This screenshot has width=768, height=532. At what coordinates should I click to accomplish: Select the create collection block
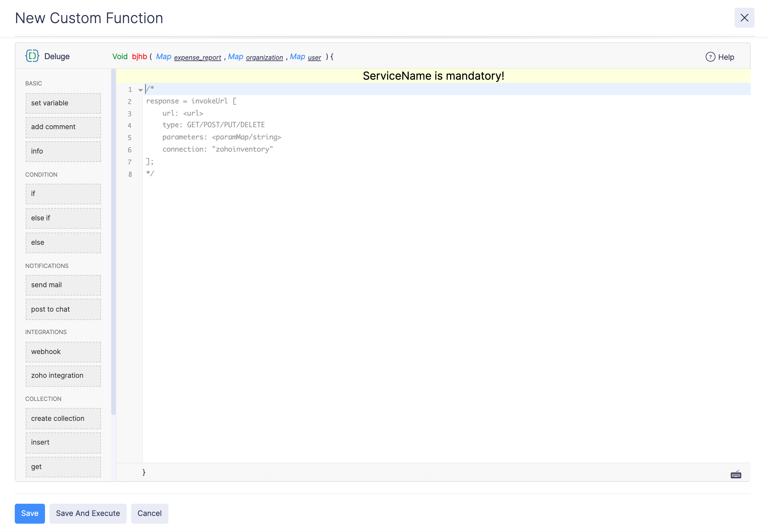tap(63, 418)
